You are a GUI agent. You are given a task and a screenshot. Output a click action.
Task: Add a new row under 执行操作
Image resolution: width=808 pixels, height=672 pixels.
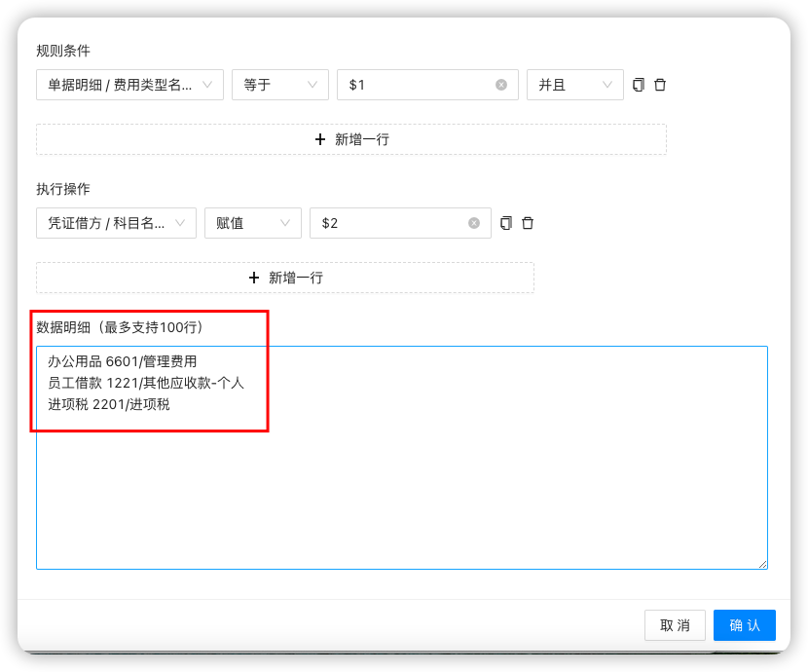tap(285, 278)
